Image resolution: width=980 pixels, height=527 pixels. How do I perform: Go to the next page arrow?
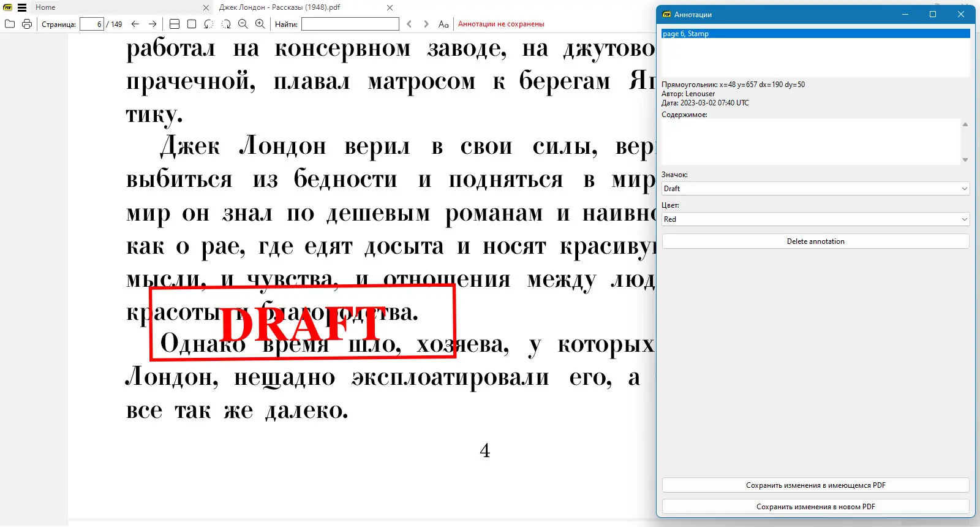coord(153,24)
